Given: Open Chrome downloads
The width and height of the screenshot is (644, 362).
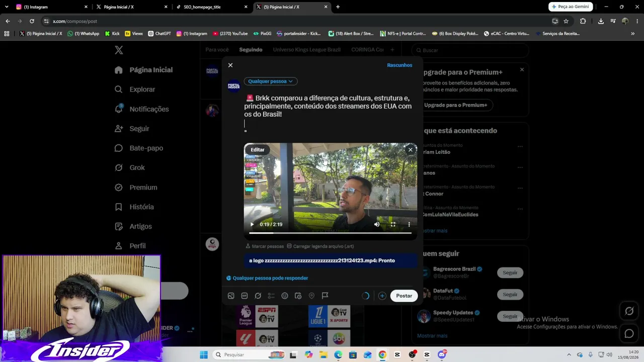Looking at the screenshot, I should point(601,21).
